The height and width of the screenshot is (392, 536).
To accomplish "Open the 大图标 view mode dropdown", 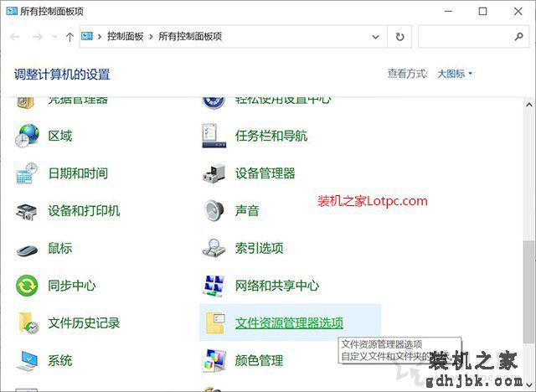I will 455,74.
